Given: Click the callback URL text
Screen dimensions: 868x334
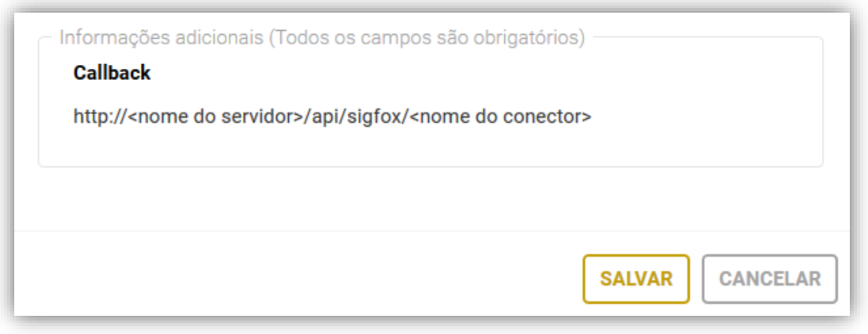Looking at the screenshot, I should [x=332, y=118].
